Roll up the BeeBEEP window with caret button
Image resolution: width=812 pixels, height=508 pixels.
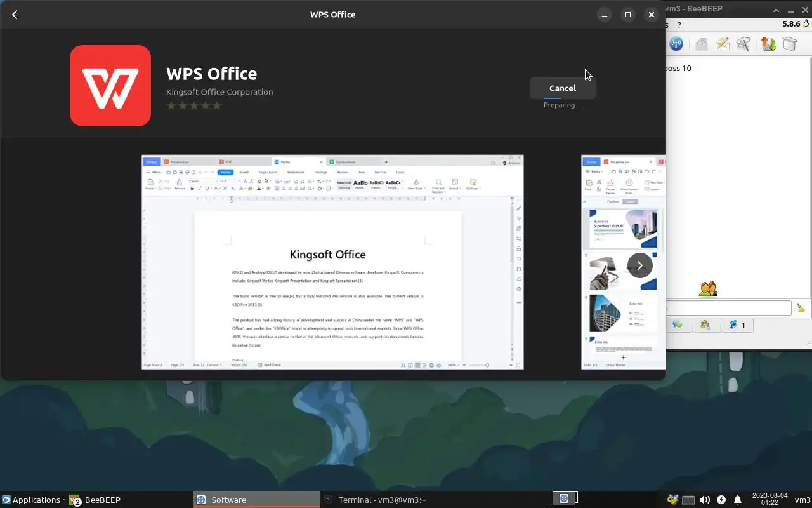click(x=776, y=10)
